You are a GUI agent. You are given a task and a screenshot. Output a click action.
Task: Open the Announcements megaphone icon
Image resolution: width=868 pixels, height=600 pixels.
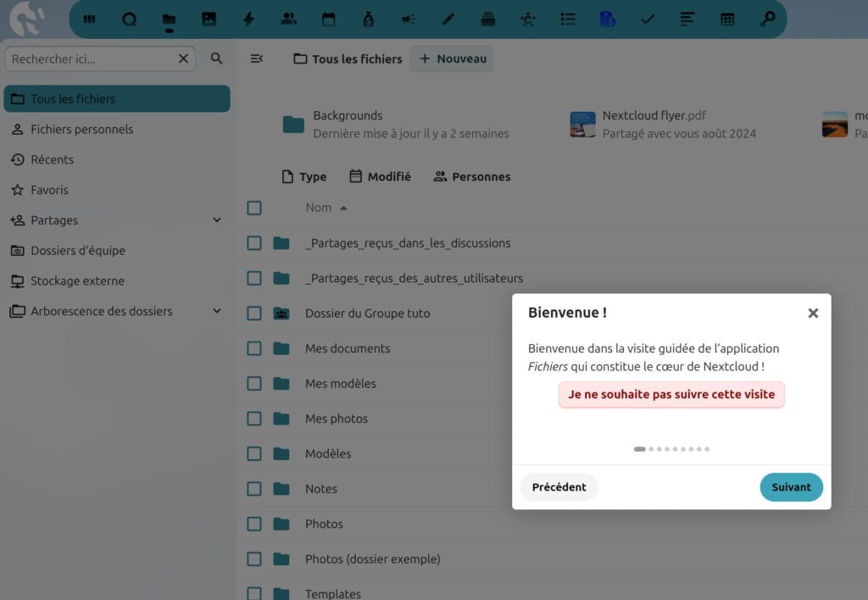tap(408, 19)
